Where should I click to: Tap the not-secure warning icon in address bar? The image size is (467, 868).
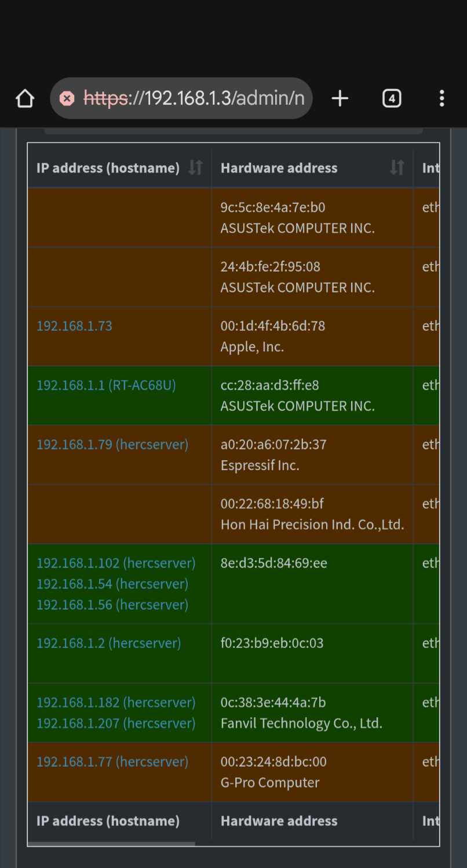(x=68, y=98)
